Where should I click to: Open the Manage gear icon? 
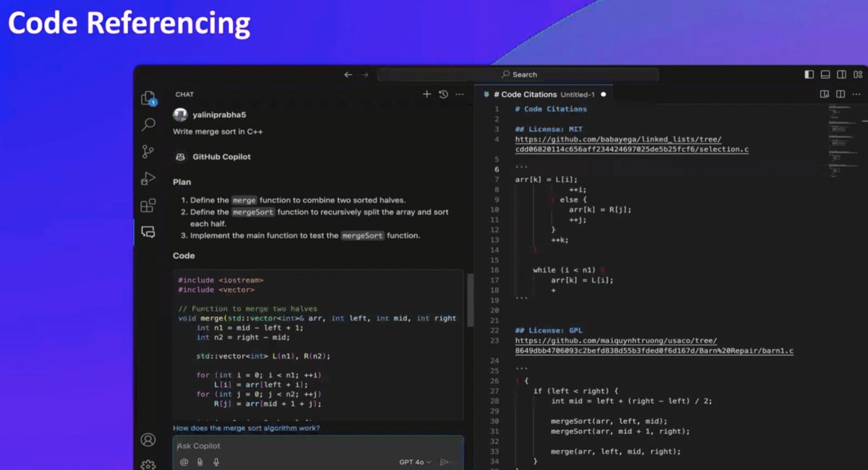[148, 464]
